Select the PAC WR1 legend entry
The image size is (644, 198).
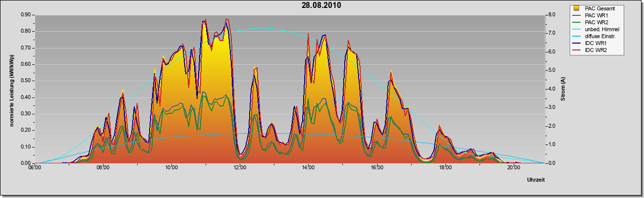pyautogui.click(x=595, y=16)
